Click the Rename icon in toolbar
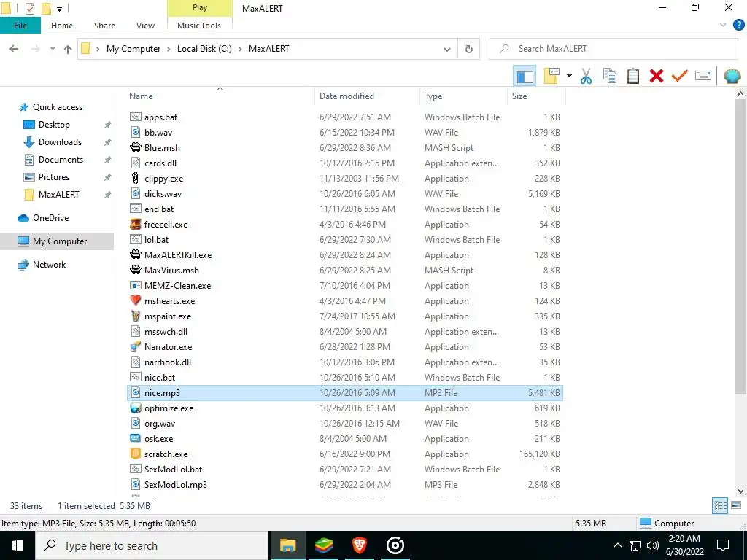The width and height of the screenshot is (747, 560). (x=703, y=76)
